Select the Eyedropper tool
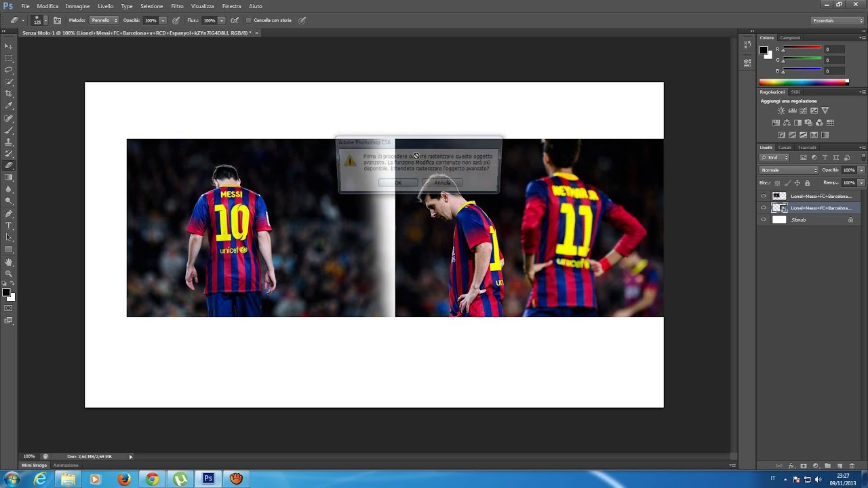 [9, 106]
